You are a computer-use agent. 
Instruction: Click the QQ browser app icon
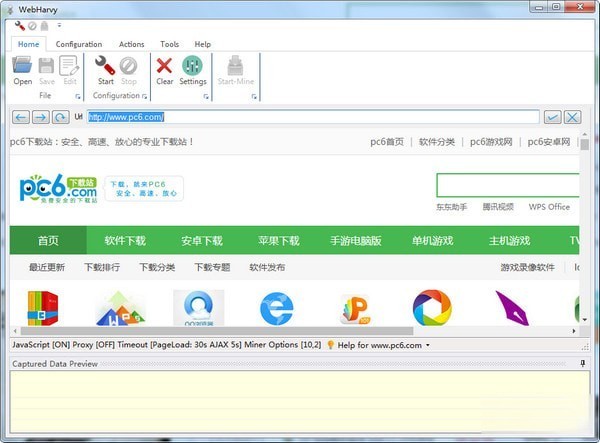pos(199,308)
